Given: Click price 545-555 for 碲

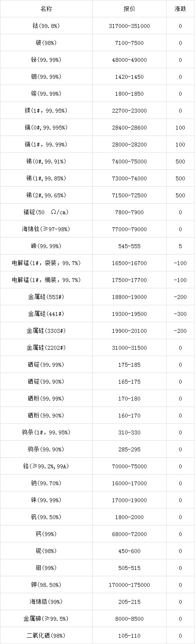Looking at the screenshot, I should [x=129, y=246].
